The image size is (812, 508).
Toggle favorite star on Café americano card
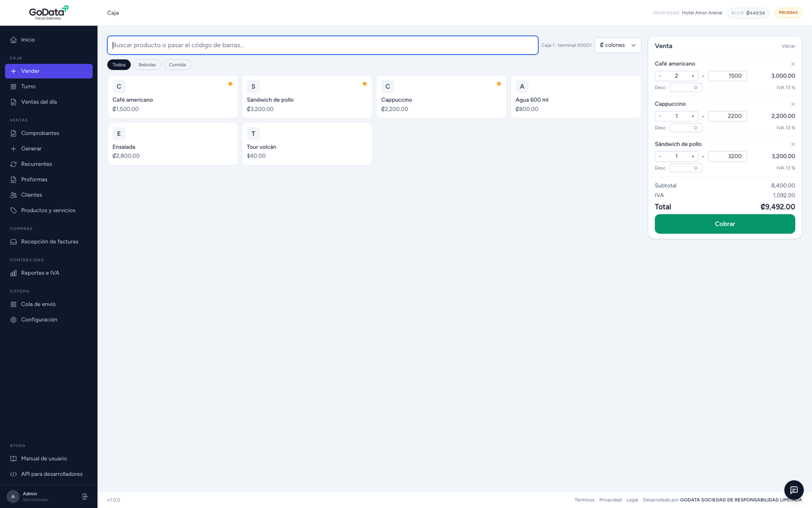pos(230,84)
